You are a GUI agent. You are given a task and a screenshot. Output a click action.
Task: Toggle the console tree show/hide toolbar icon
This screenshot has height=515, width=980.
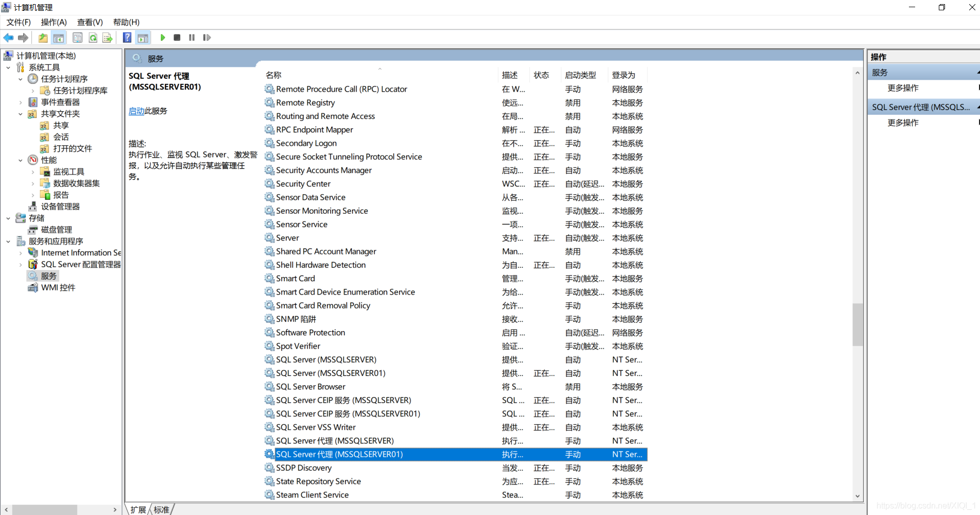click(59, 38)
